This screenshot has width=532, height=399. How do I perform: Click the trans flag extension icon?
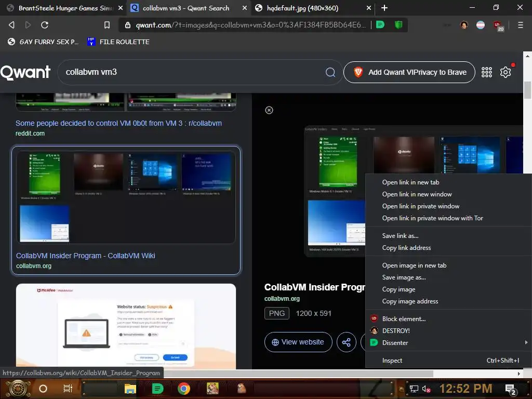pos(481,25)
